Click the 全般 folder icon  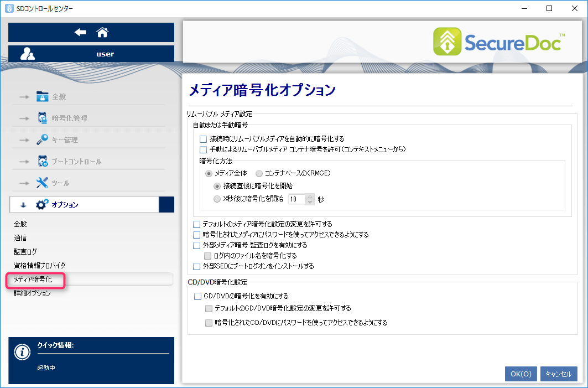(x=43, y=97)
